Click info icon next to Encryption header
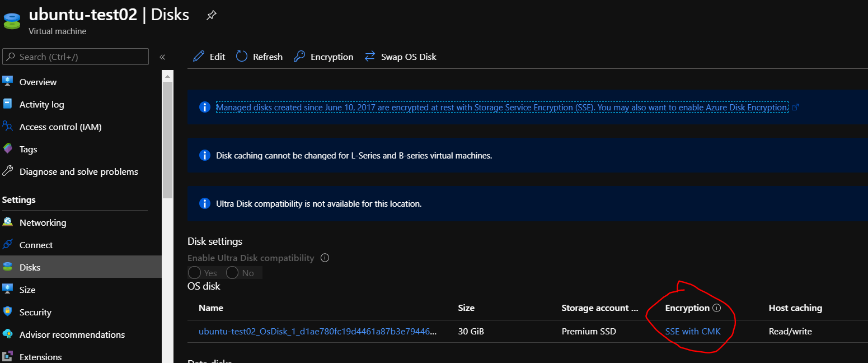This screenshot has width=868, height=363. [717, 308]
